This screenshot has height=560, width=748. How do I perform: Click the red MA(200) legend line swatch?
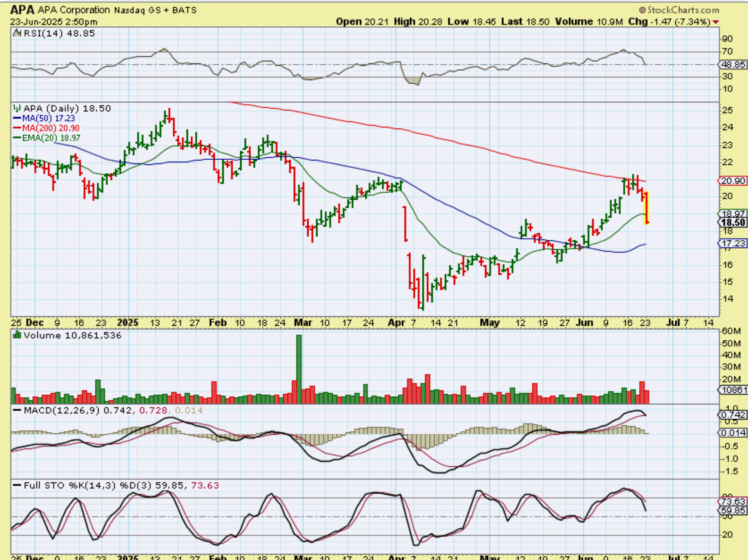coord(17,128)
